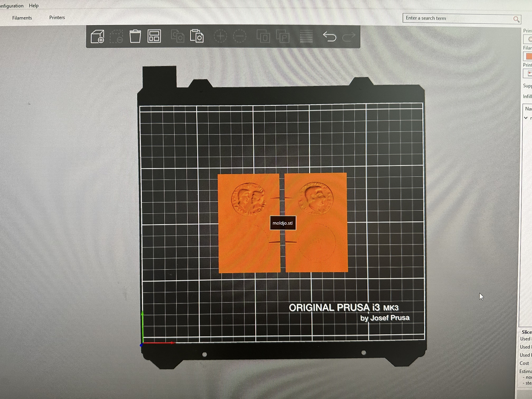
Task: Click the Copy icon in toolbar
Action: (177, 37)
